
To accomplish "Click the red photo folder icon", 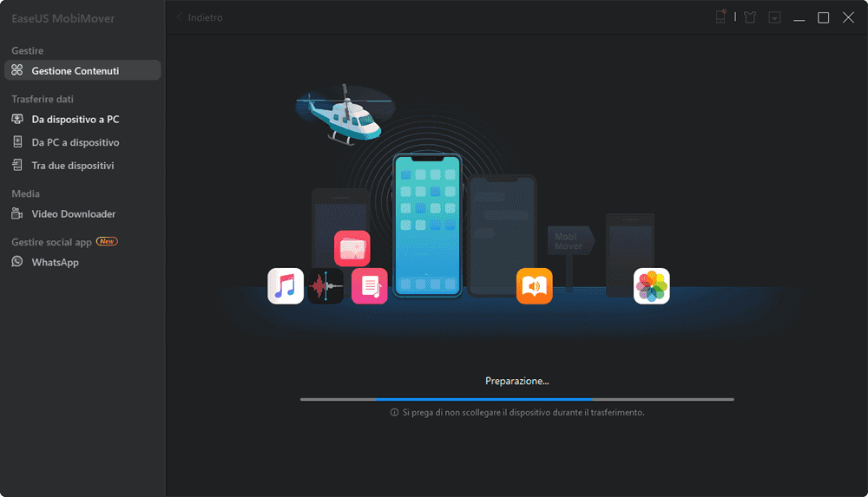I will (352, 248).
